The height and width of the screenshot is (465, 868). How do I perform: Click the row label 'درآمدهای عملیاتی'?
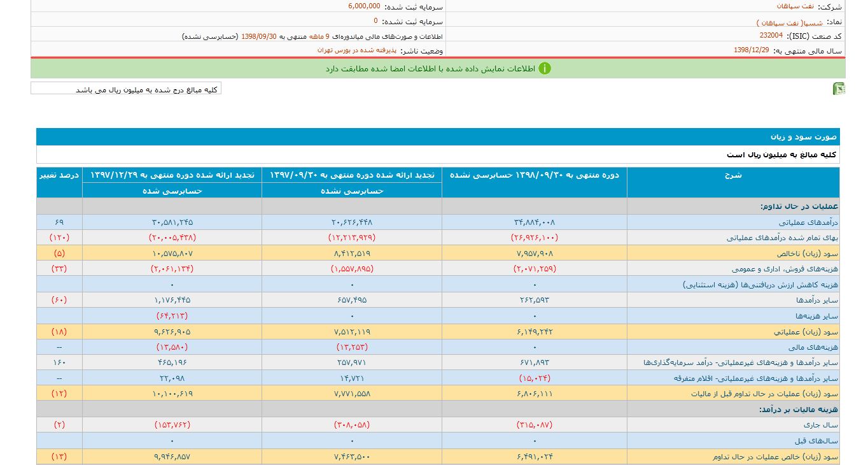[x=809, y=222]
